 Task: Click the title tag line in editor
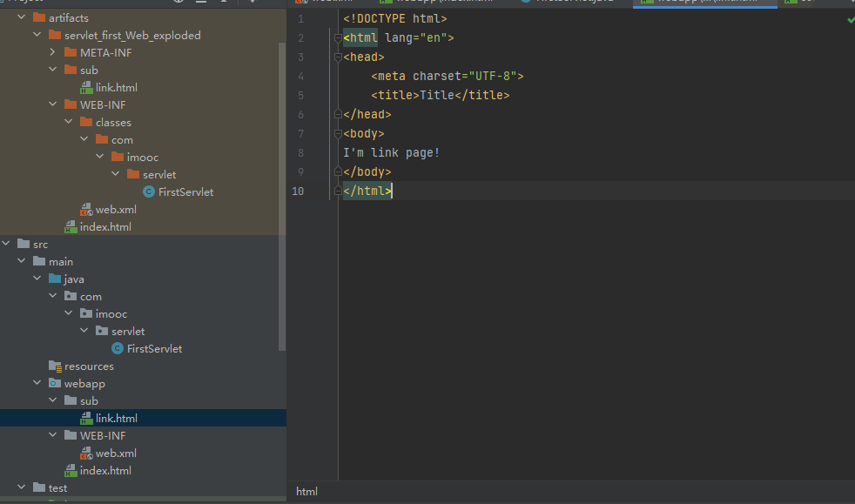(440, 96)
